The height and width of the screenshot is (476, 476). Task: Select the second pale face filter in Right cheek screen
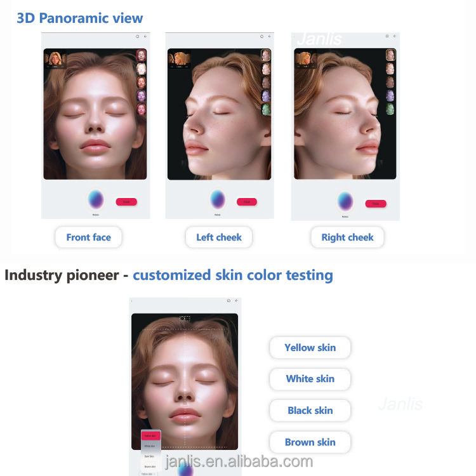(390, 69)
